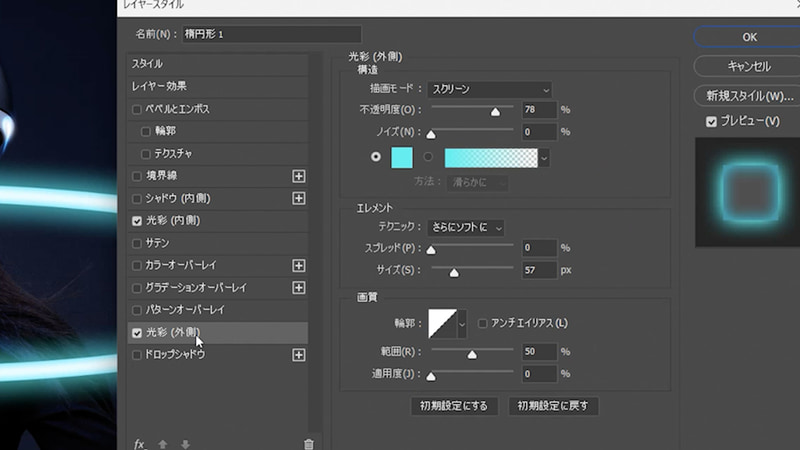800x450 pixels.
Task: Click the スプレッド value field
Action: 539,248
